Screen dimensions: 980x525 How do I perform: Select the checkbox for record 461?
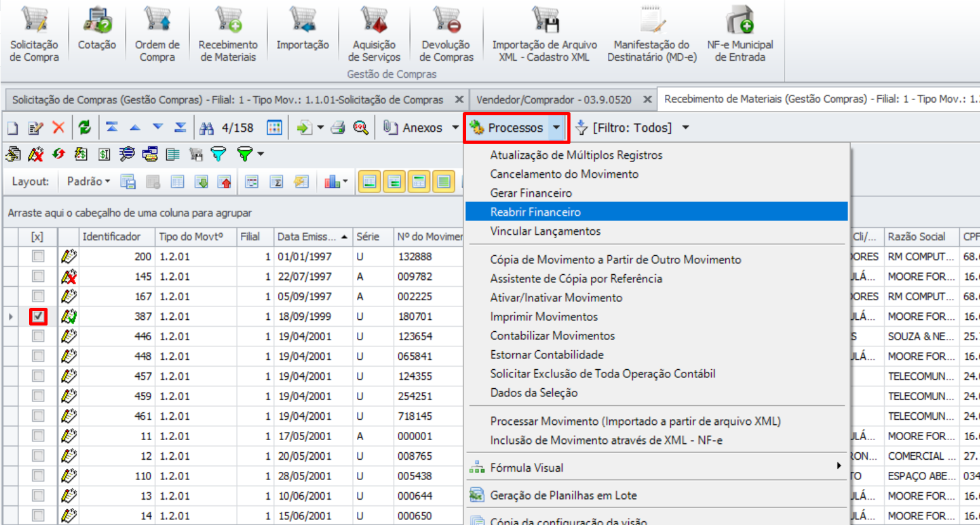(x=38, y=416)
